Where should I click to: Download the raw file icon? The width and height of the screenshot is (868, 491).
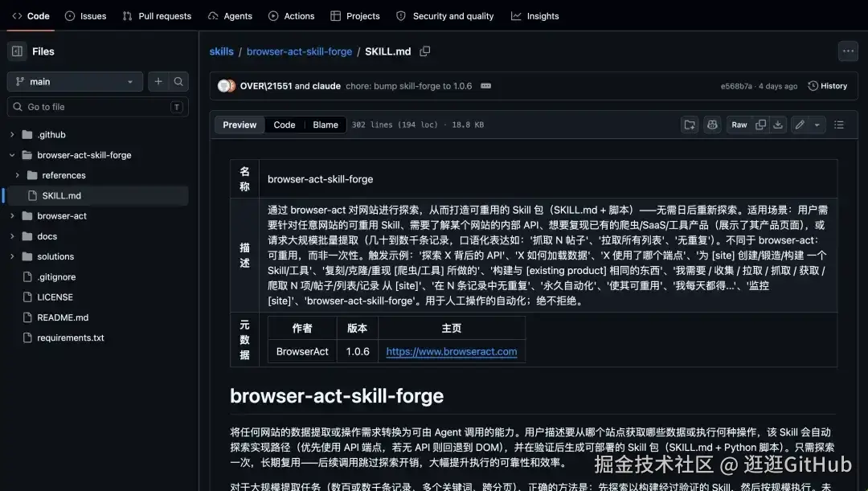[778, 125]
